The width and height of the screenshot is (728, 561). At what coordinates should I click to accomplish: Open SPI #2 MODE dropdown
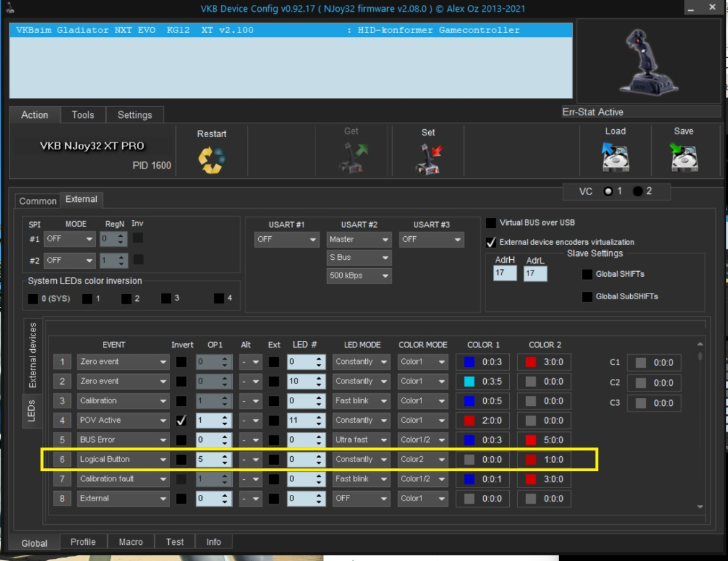click(70, 261)
